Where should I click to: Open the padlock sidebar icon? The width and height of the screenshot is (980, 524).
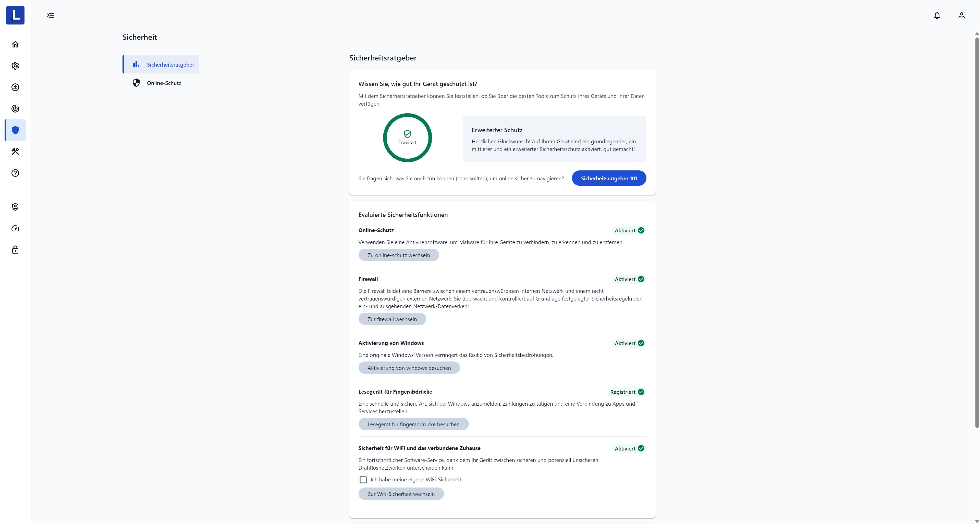(15, 250)
